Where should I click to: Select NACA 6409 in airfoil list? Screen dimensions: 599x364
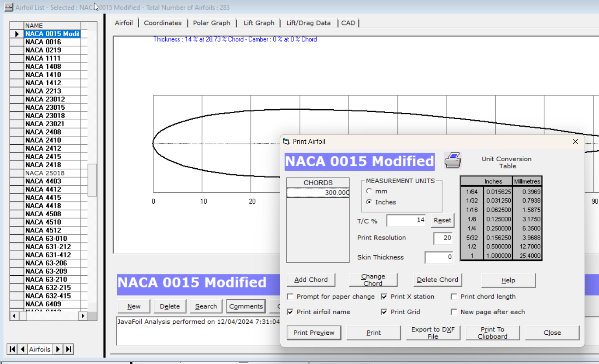[52, 304]
